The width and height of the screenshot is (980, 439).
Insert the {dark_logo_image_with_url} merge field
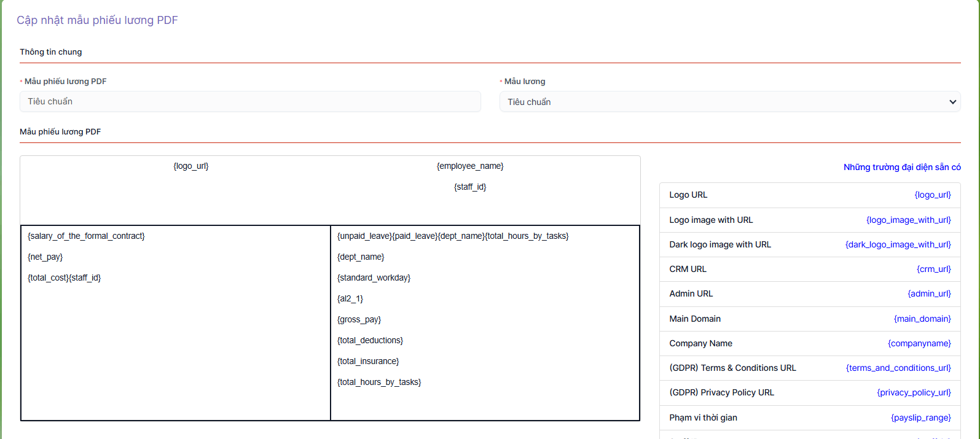(898, 244)
